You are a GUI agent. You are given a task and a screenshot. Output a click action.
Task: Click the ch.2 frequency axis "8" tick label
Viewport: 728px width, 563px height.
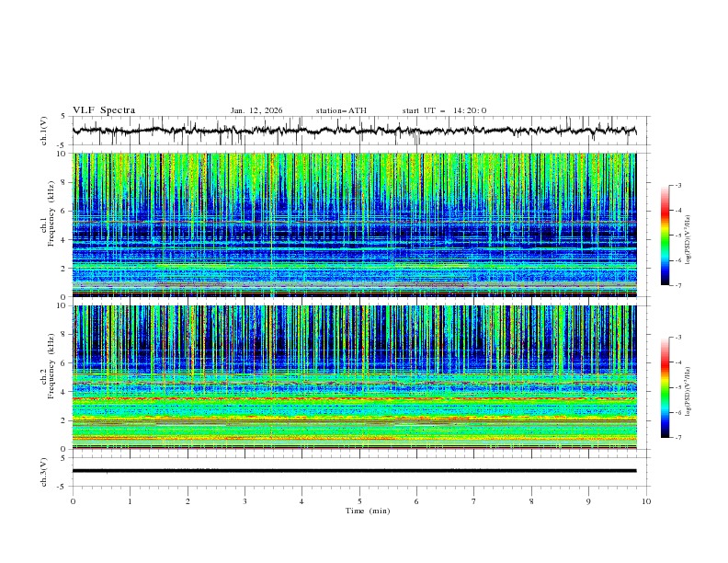pos(64,335)
